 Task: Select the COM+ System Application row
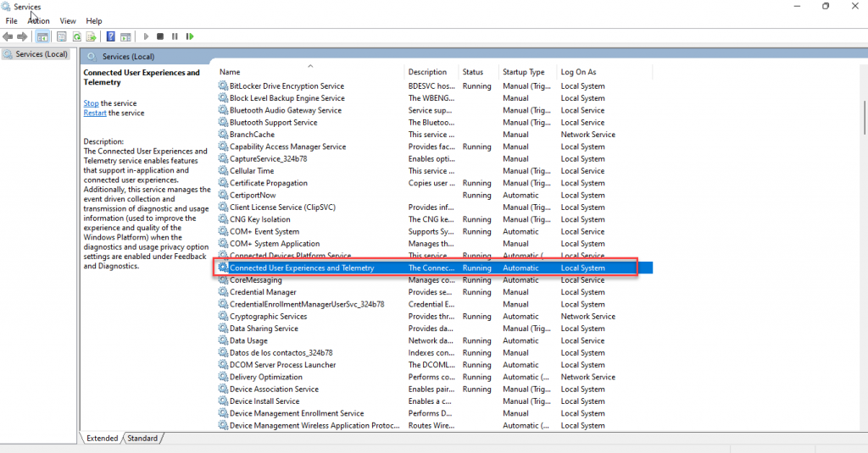coord(435,244)
